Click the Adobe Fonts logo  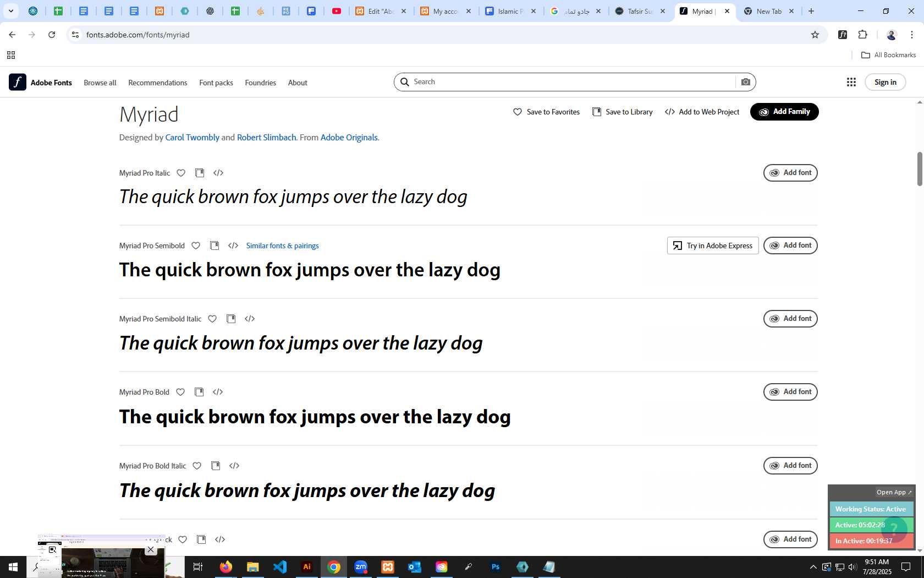[x=40, y=82]
